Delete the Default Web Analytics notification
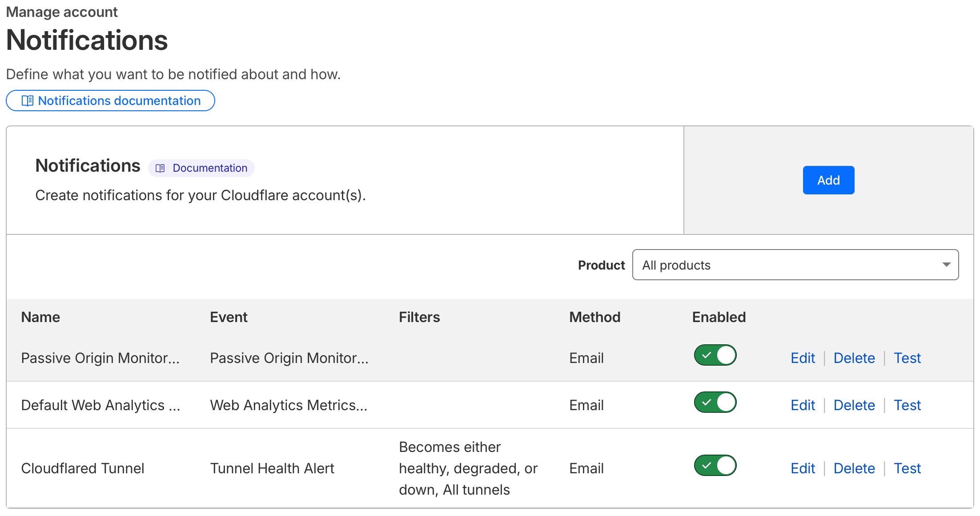Viewport: 980px width, 516px height. [854, 405]
